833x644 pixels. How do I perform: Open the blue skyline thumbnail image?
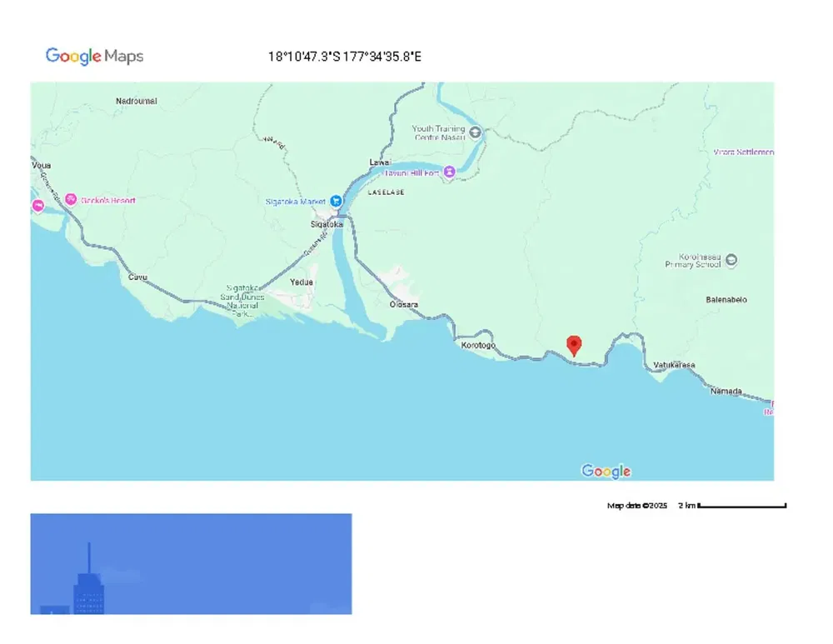[191, 564]
